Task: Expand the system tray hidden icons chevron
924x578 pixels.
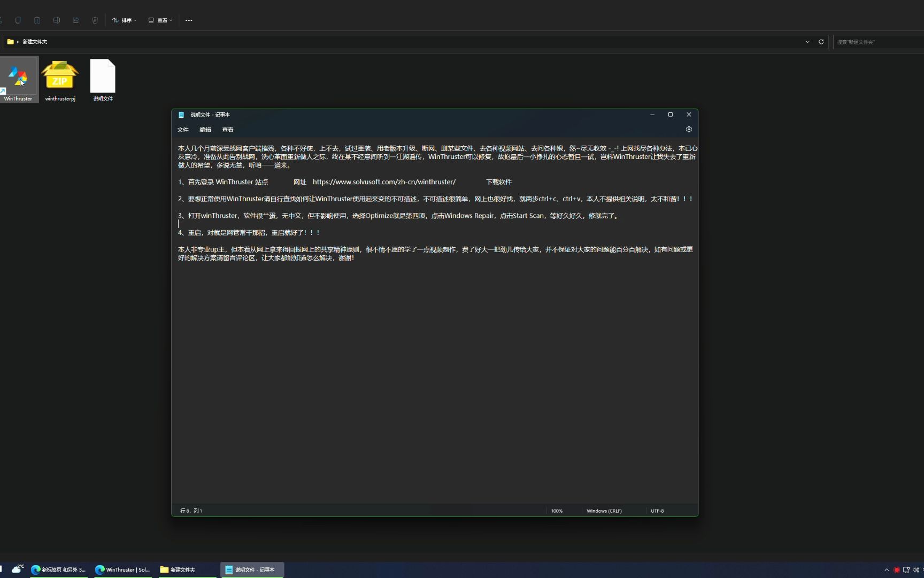Action: click(887, 570)
